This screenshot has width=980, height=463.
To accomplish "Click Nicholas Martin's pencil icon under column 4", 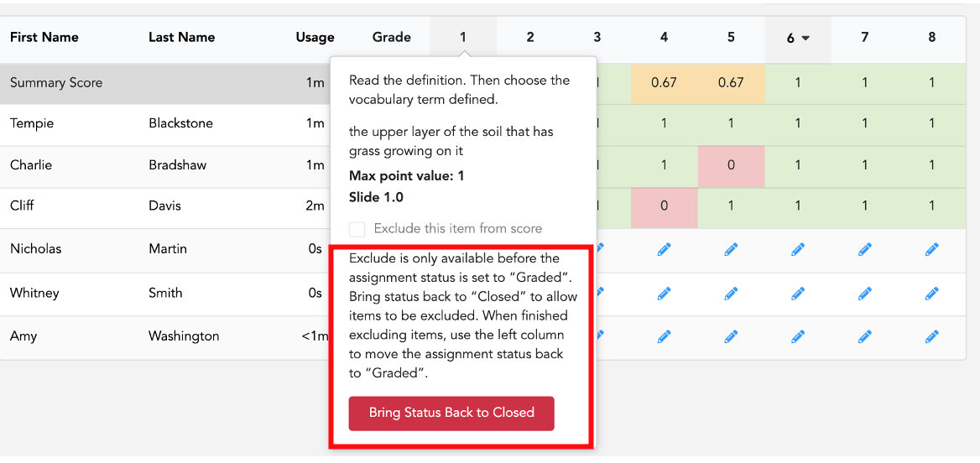I will click(x=664, y=250).
